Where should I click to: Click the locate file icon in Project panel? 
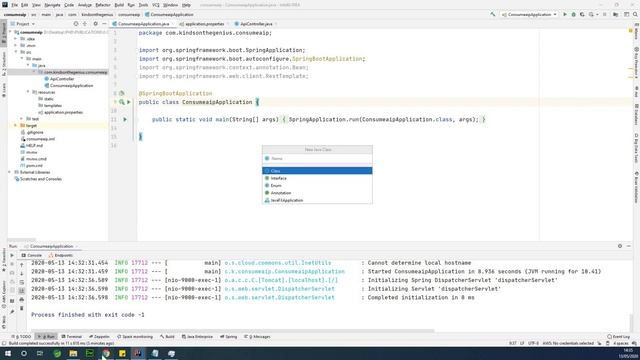coord(76,24)
